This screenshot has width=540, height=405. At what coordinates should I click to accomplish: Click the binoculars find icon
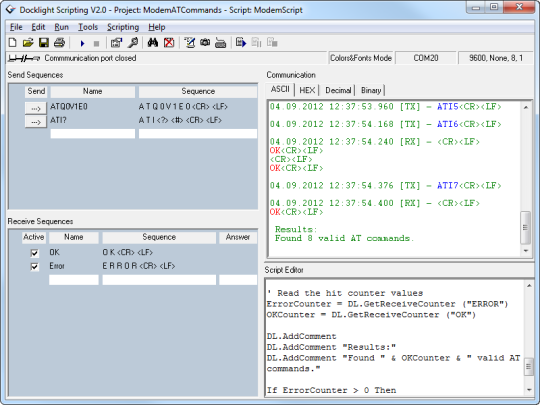coord(153,43)
